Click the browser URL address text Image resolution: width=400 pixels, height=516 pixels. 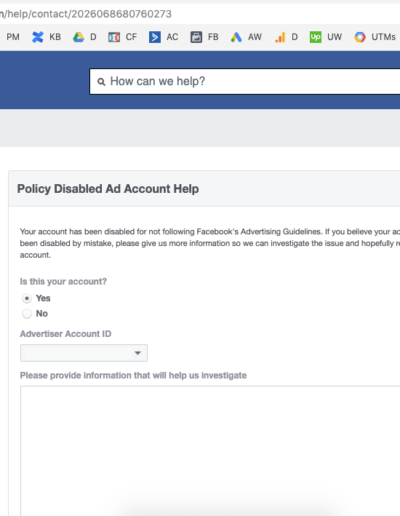click(x=86, y=14)
